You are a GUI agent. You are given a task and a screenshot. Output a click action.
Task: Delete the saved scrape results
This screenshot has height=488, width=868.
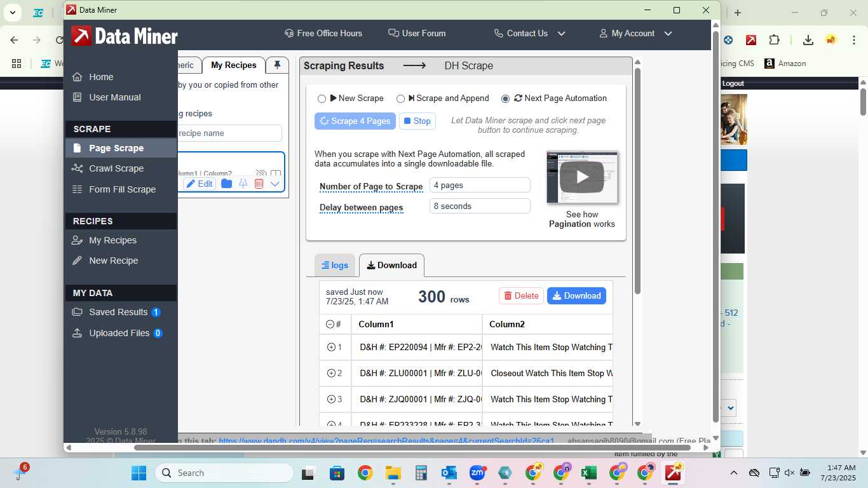pyautogui.click(x=521, y=295)
